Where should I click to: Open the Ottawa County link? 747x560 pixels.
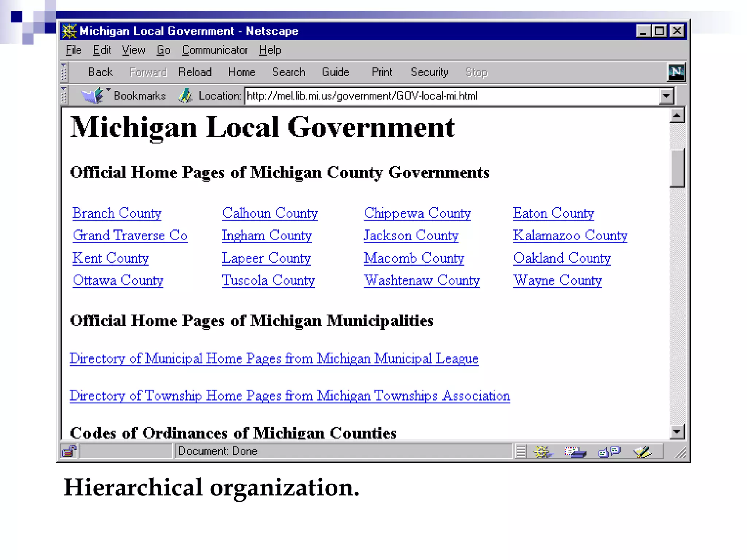tap(118, 280)
